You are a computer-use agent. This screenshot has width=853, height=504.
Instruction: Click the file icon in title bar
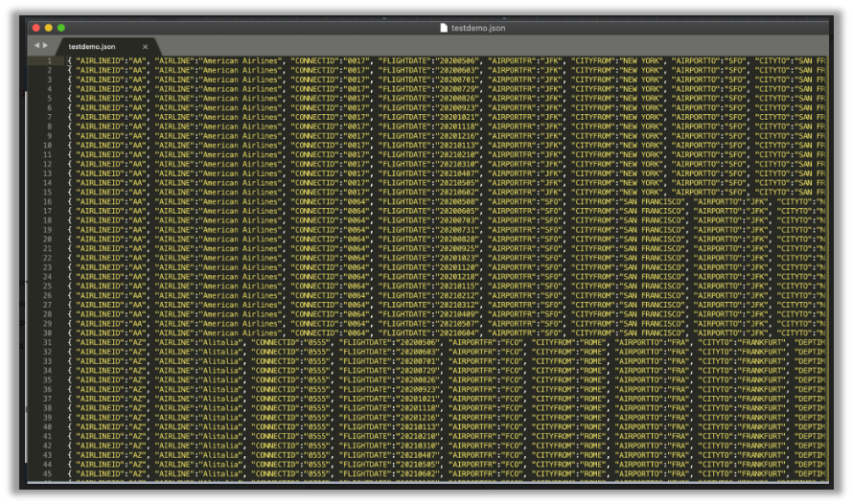[444, 28]
